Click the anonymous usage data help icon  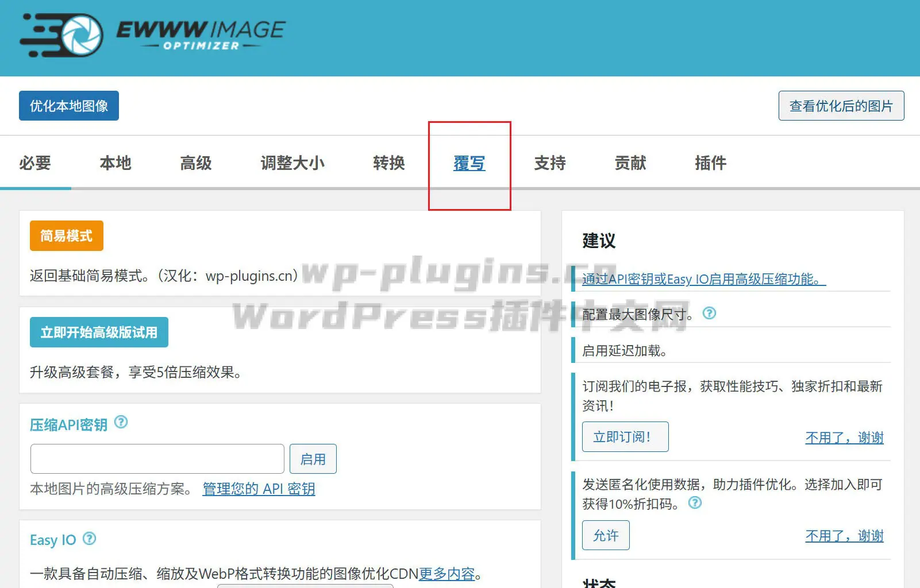click(x=695, y=504)
